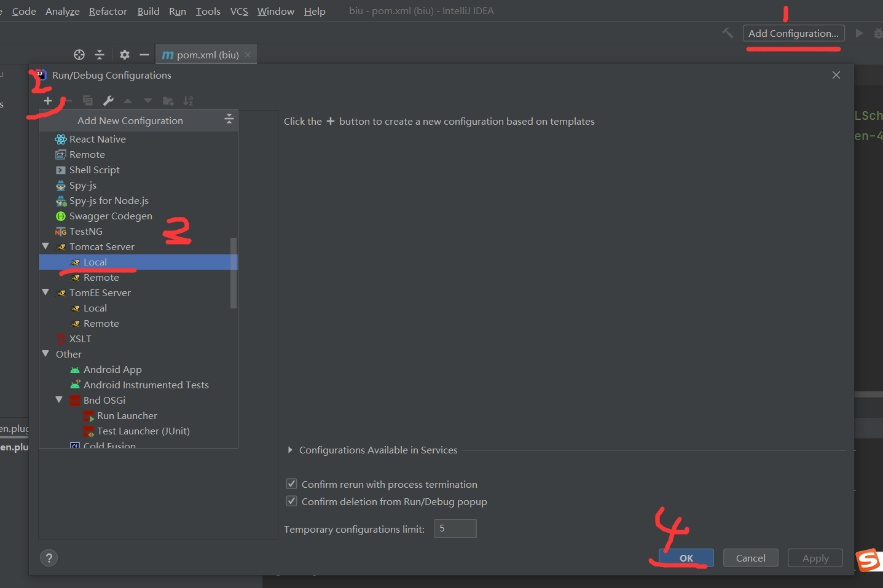Screen dimensions: 883x588
Task: Click the Move Down arrow icon
Action: (x=148, y=101)
